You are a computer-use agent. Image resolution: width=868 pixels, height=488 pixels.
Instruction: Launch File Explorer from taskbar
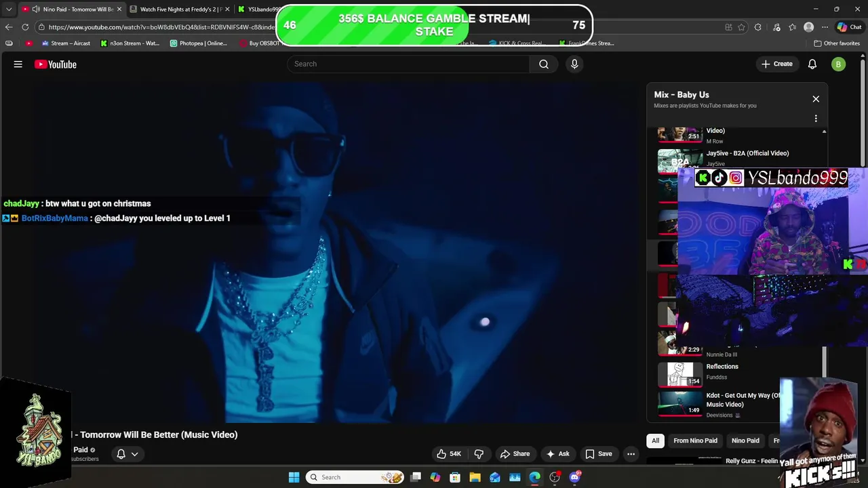pos(475,477)
